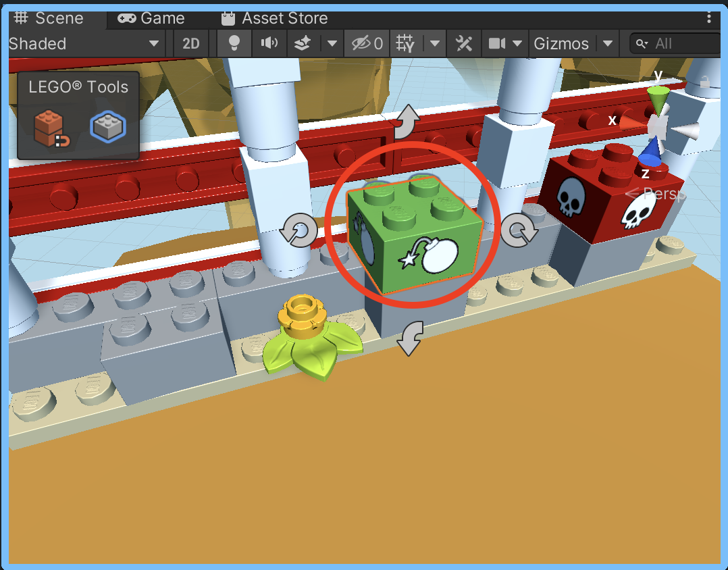Click the blue Z axis gizmo cone

pos(651,152)
